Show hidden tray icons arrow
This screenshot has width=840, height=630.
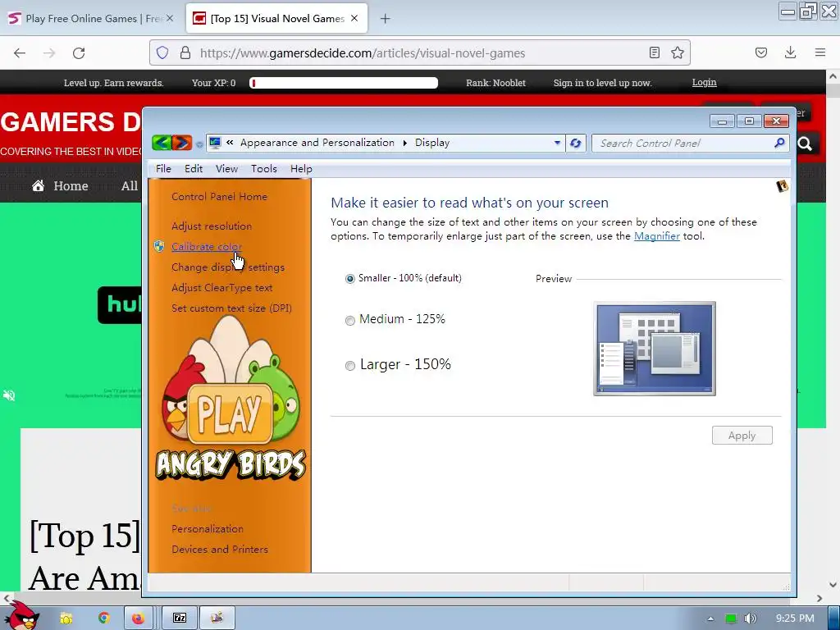(x=710, y=619)
